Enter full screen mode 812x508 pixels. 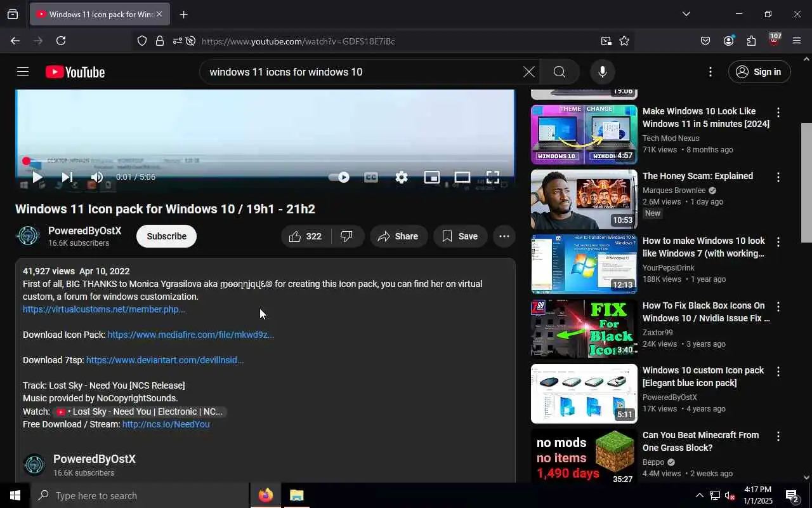click(x=493, y=177)
